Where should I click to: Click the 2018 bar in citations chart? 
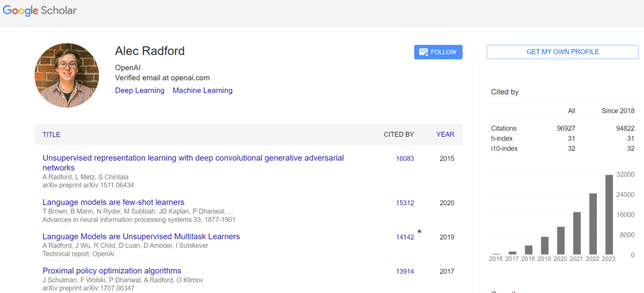[528, 250]
